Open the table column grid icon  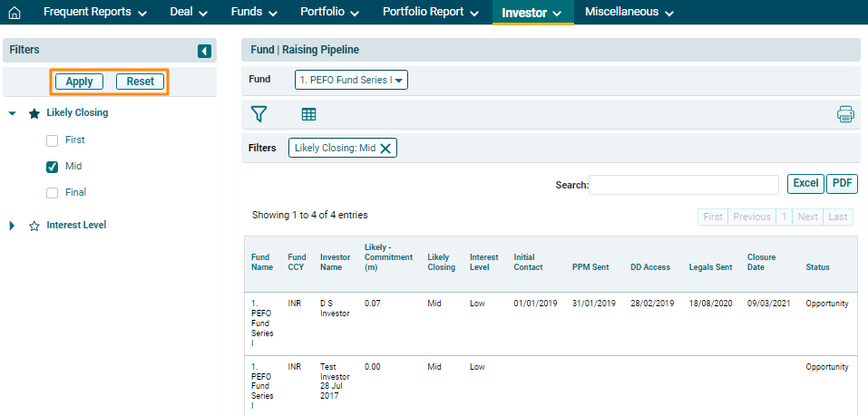pyautogui.click(x=308, y=114)
